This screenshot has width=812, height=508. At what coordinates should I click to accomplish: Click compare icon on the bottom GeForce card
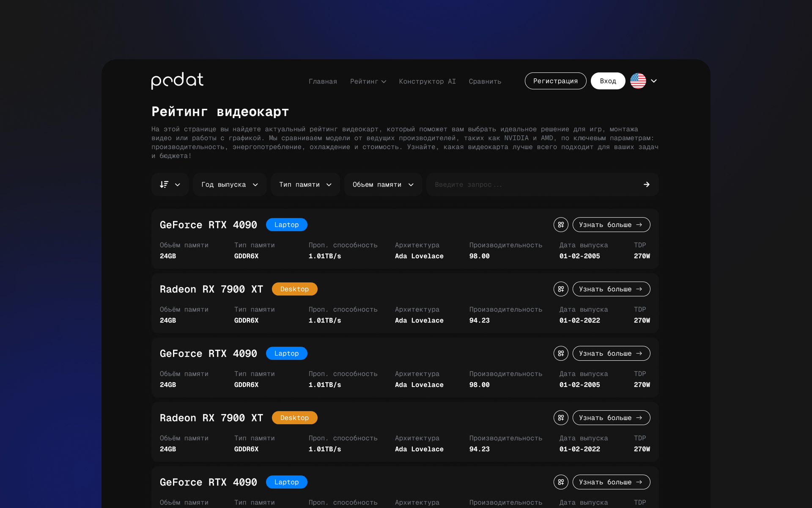coord(561,482)
